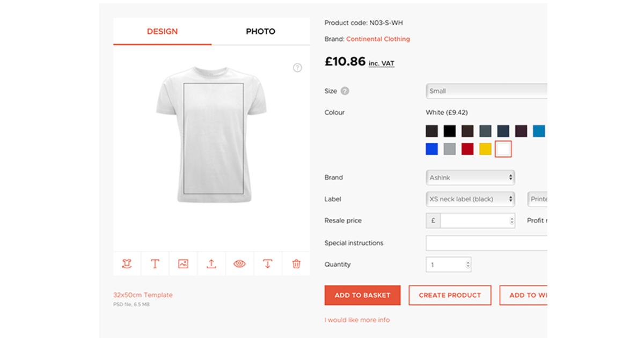Select the garment/product change tool
Viewport: 644px width, 338px height.
pos(127,263)
